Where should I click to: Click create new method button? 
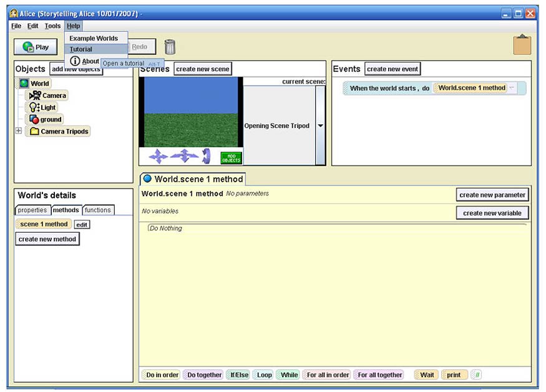pyautogui.click(x=47, y=239)
